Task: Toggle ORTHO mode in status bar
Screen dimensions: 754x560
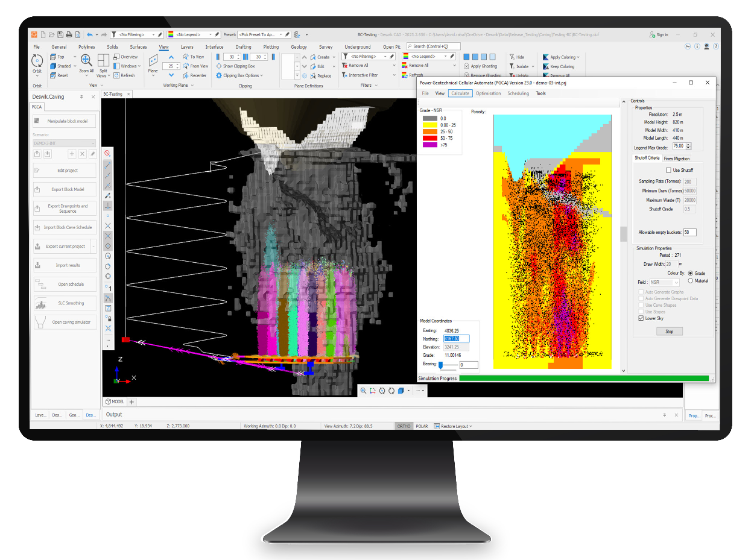Action: [404, 426]
